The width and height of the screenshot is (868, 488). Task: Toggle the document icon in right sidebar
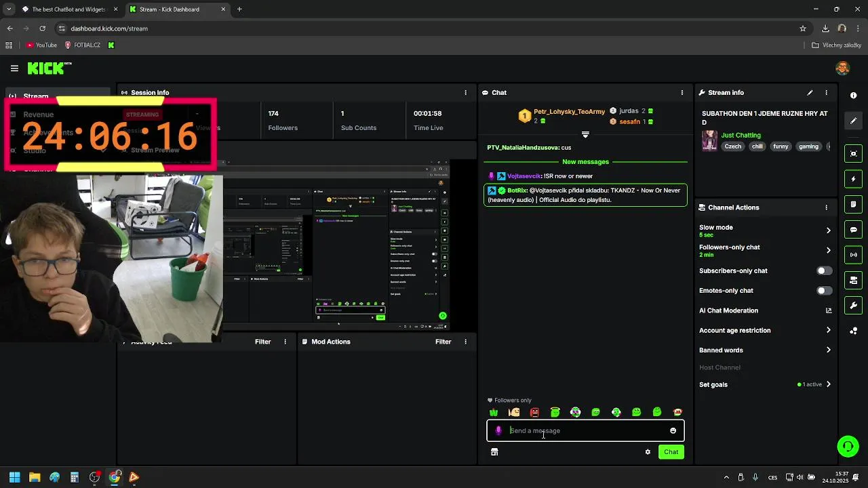point(854,204)
